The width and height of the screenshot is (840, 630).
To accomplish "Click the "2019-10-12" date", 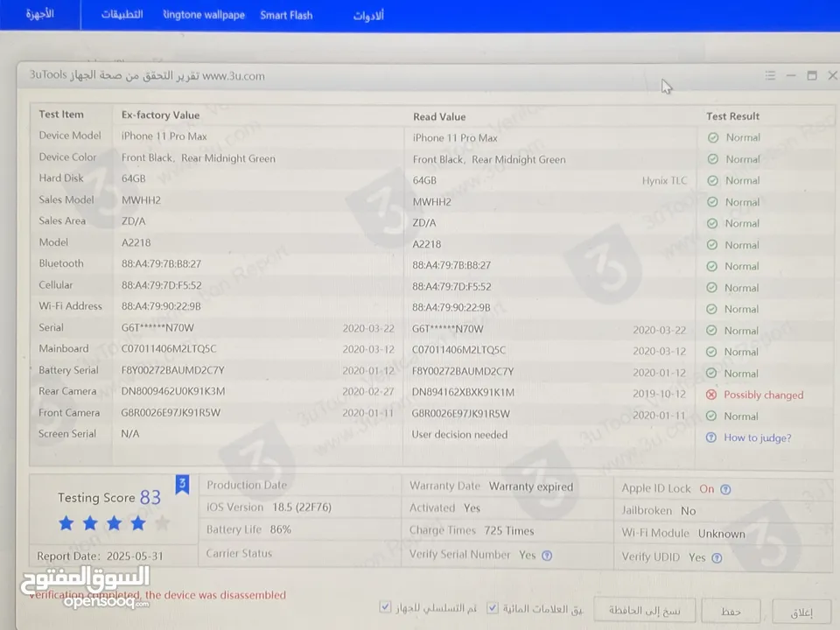I will (x=659, y=394).
